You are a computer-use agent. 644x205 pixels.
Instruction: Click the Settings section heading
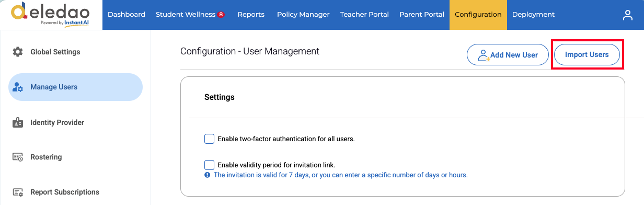220,97
